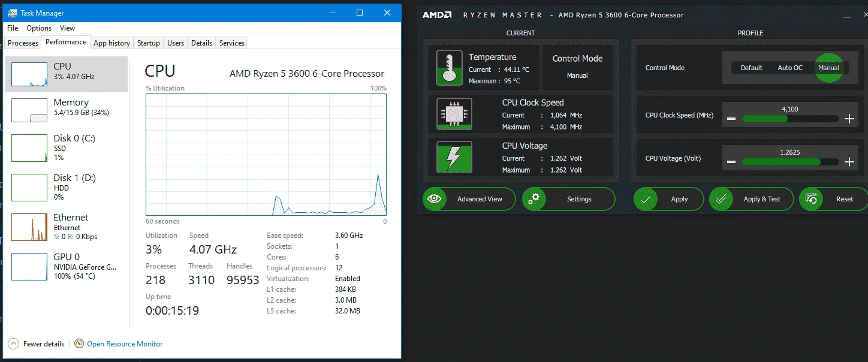This screenshot has height=362, width=868.
Task: Click the CPU utilization graph in Task Manager
Action: [266, 155]
